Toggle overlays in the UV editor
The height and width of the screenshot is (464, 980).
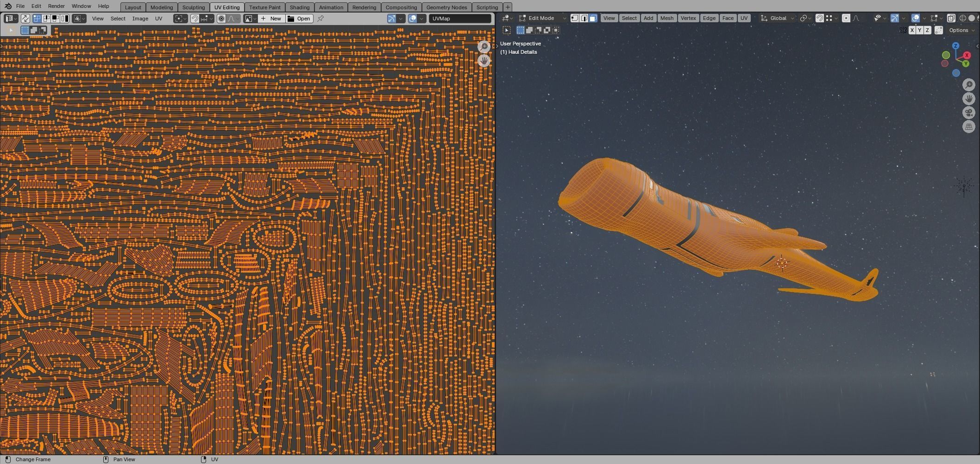coord(412,19)
